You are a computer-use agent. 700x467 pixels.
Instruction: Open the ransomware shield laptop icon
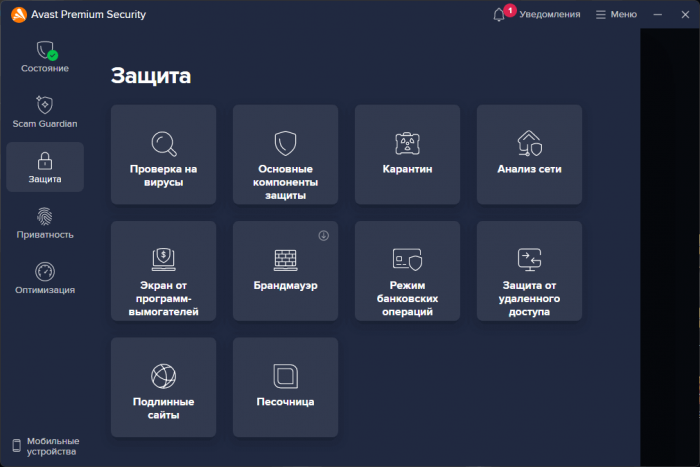click(163, 259)
